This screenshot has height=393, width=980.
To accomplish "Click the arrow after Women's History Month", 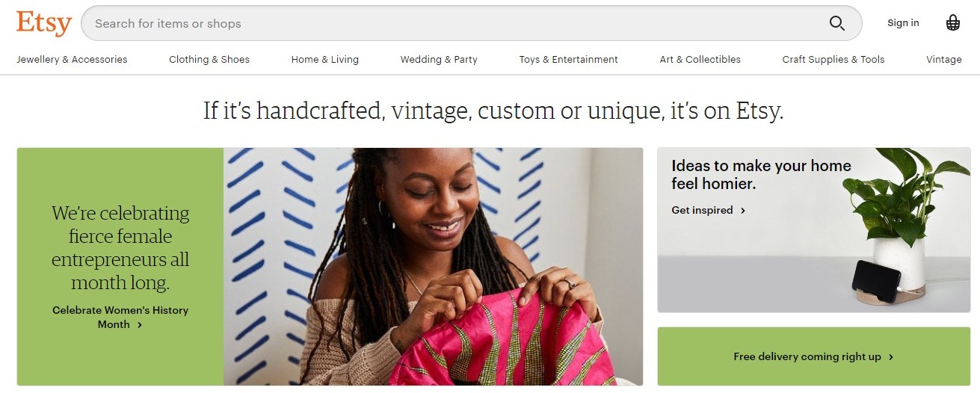I will click(140, 325).
